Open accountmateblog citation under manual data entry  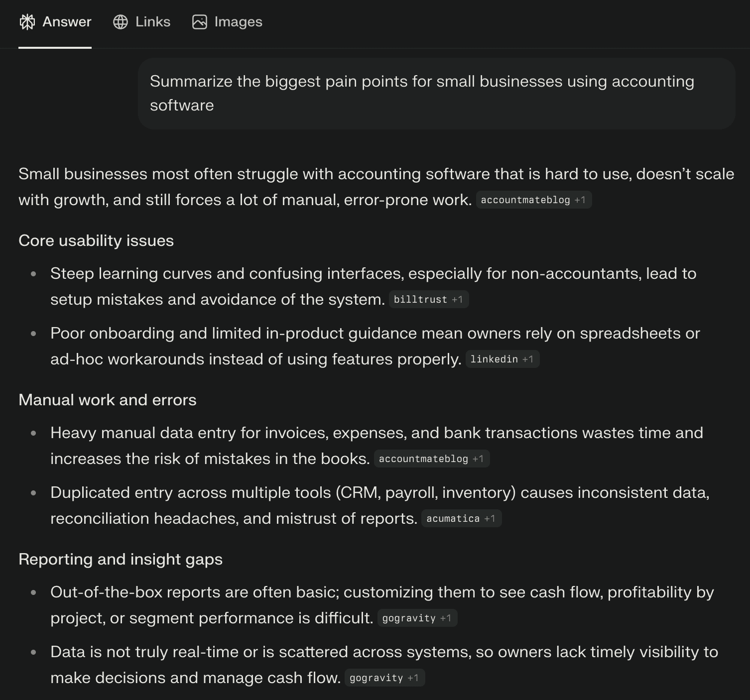coord(431,459)
